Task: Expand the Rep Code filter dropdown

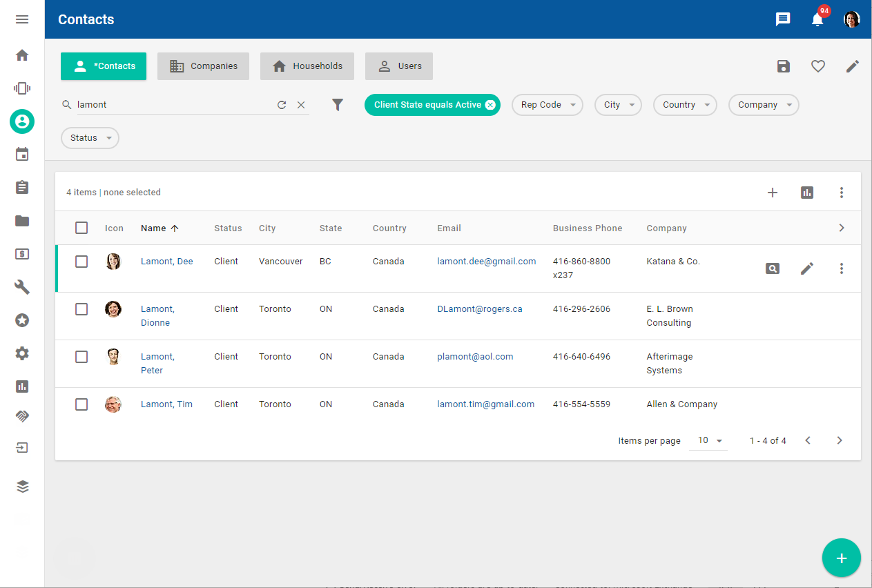Action: [x=547, y=105]
